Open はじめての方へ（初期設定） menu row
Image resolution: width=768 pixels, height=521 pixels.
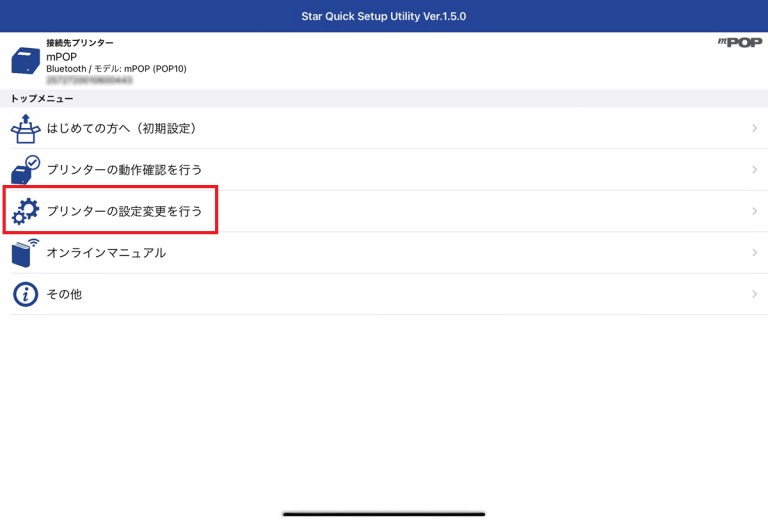[x=384, y=128]
